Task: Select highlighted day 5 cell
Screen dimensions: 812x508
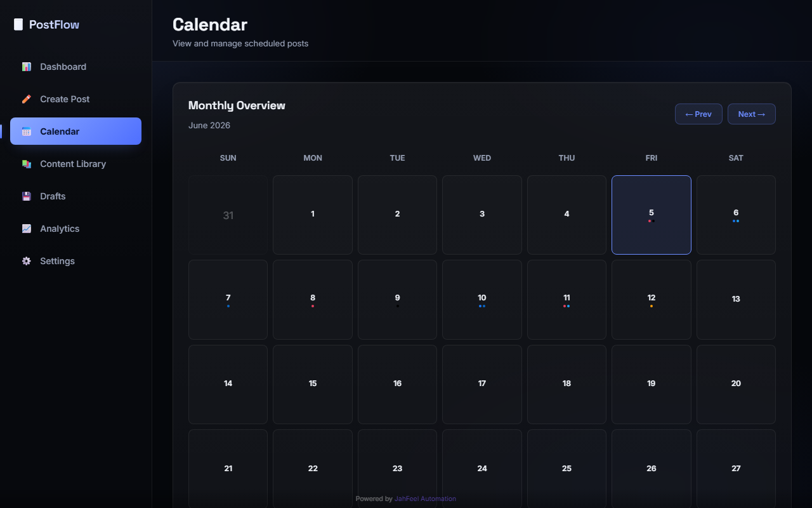Action: click(x=651, y=215)
